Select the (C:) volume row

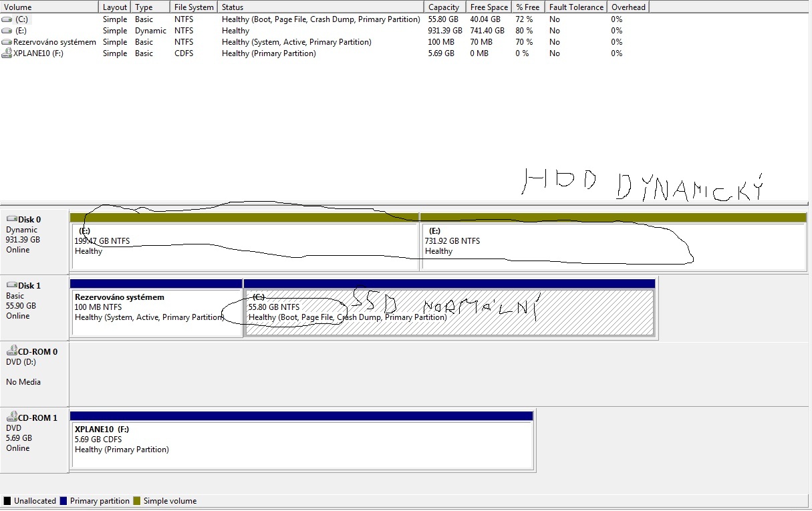(x=325, y=19)
